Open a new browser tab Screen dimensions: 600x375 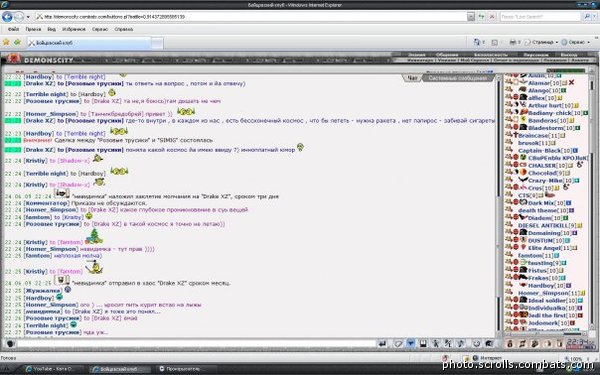click(x=157, y=43)
